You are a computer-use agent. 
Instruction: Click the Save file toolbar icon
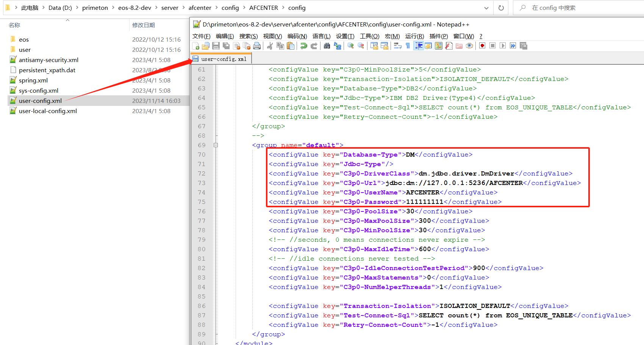pyautogui.click(x=216, y=46)
